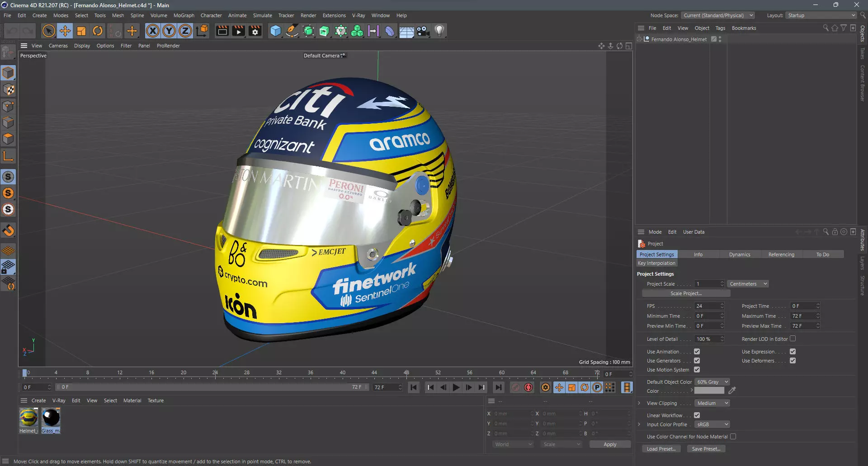Click Record Active Objects button
868x466 pixels.
pos(515,387)
